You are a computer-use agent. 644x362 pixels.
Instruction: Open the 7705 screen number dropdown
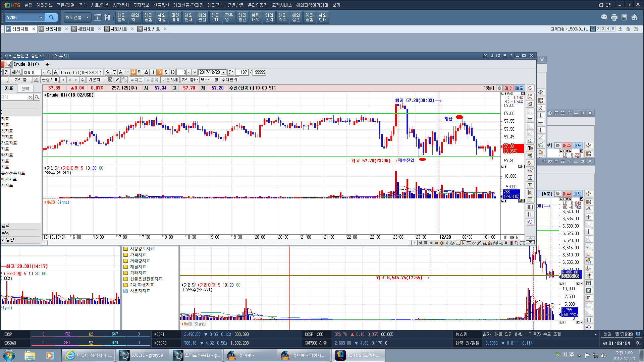41,17
